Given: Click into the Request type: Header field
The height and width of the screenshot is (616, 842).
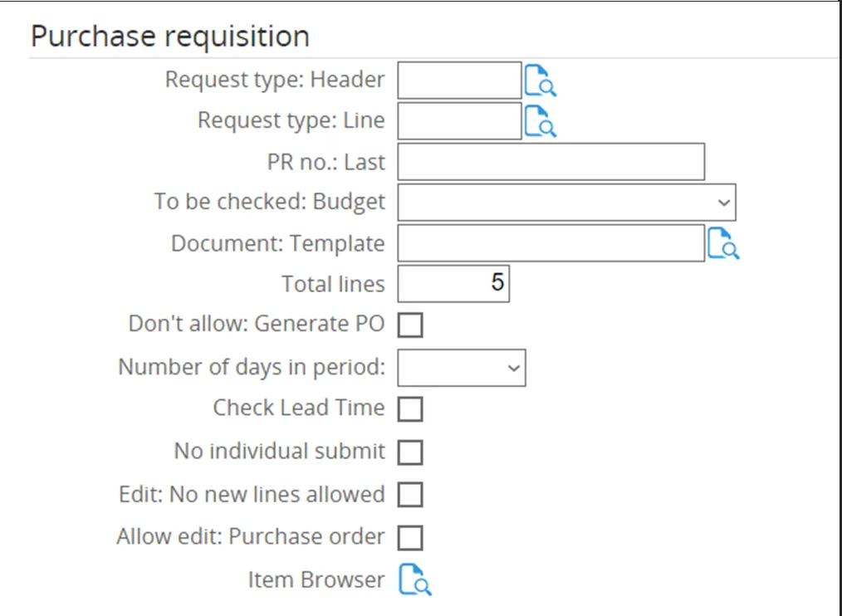Looking at the screenshot, I should coord(459,81).
